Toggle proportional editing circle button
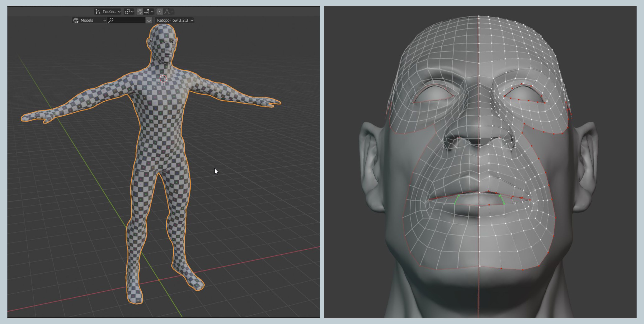 tap(160, 11)
